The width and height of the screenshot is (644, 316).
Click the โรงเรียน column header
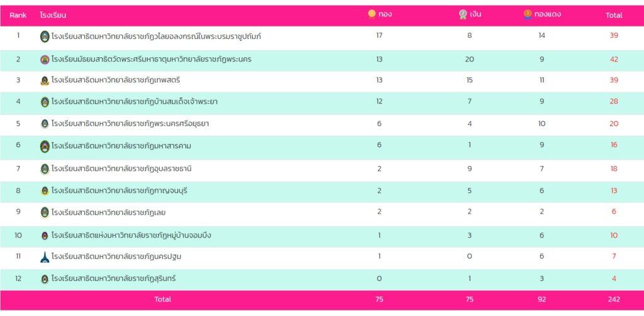coord(53,15)
